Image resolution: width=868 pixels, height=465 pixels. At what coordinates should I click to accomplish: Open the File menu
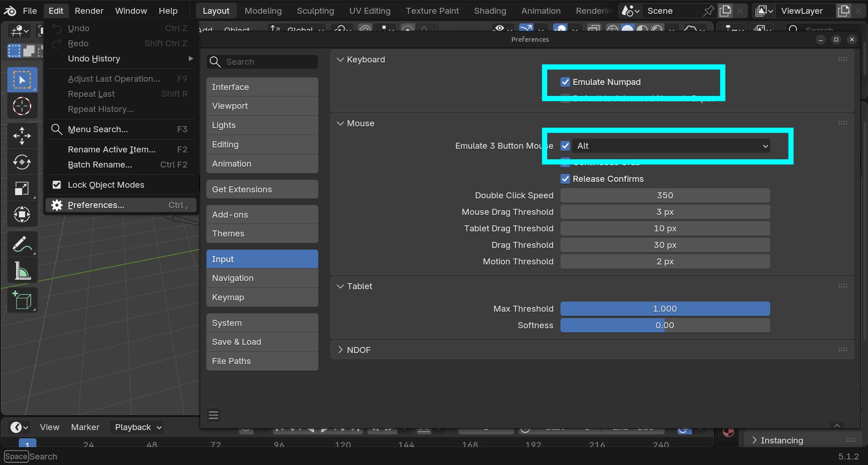[30, 11]
